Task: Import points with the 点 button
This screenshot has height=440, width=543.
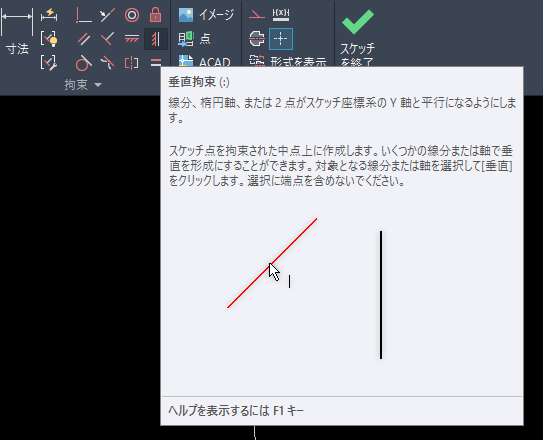Action: click(x=195, y=39)
